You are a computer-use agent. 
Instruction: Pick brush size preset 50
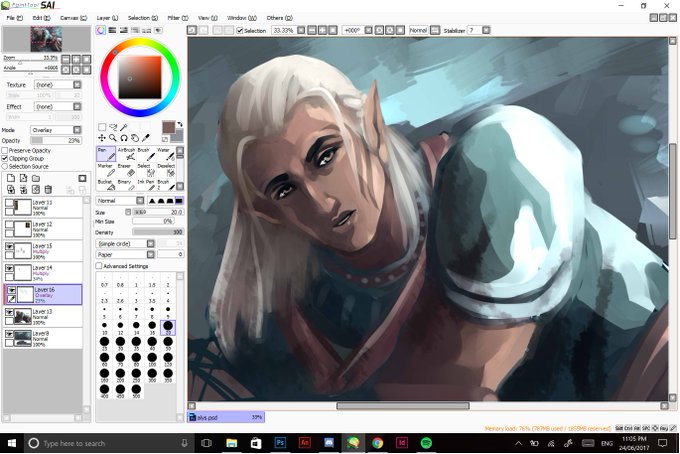click(168, 345)
